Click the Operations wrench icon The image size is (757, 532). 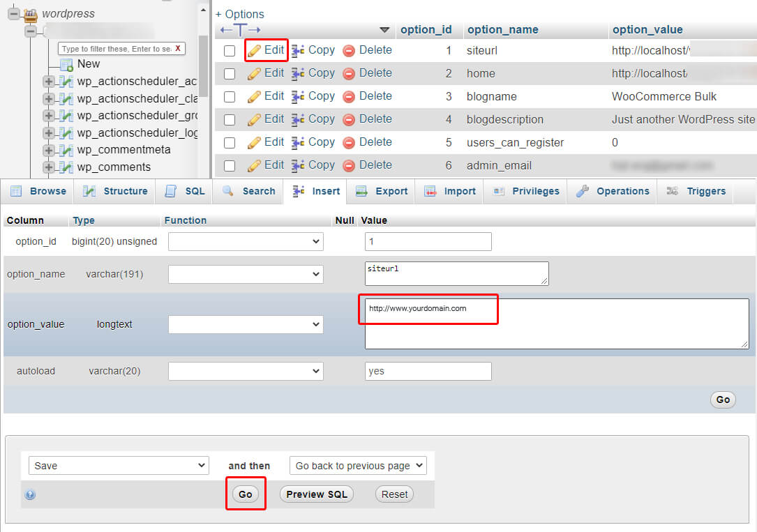tap(583, 191)
